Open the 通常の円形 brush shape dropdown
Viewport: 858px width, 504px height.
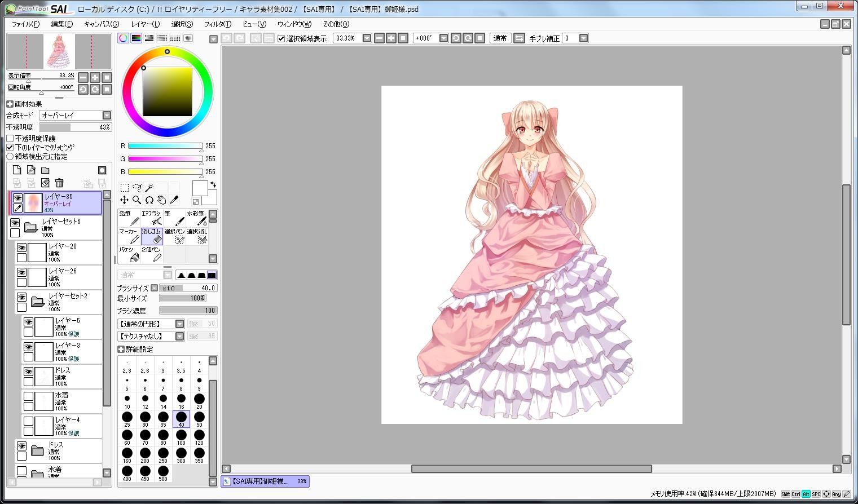point(179,324)
